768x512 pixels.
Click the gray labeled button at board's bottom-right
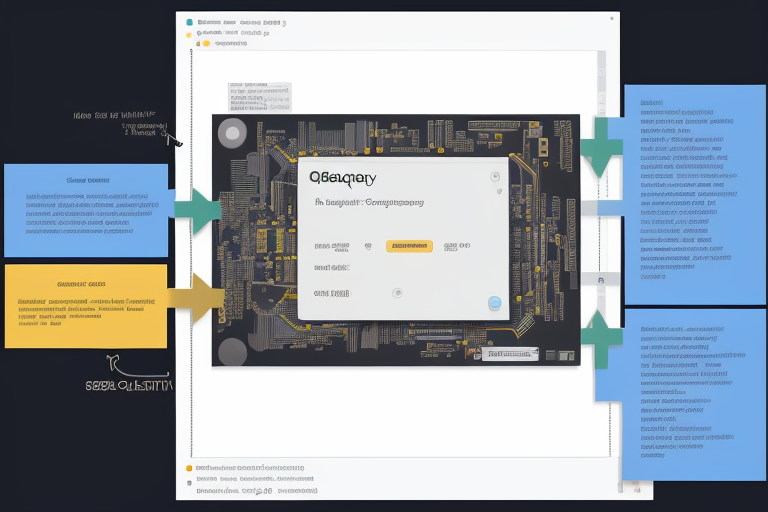tap(509, 354)
